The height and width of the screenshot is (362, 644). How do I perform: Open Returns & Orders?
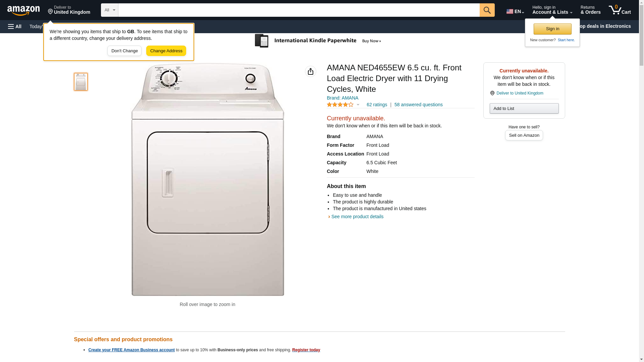(590, 10)
